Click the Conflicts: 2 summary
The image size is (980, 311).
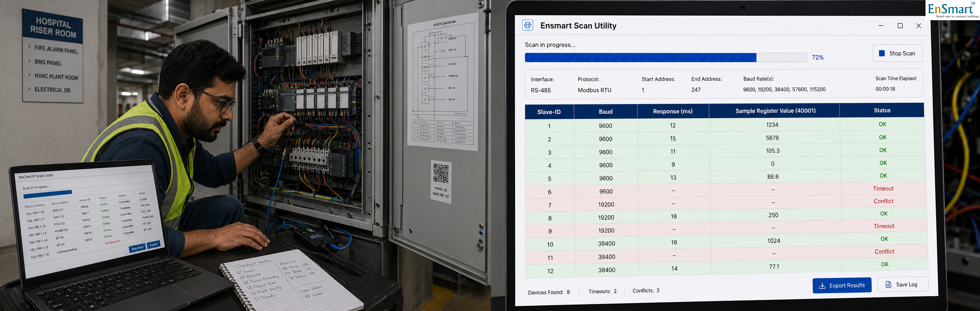pyautogui.click(x=646, y=291)
